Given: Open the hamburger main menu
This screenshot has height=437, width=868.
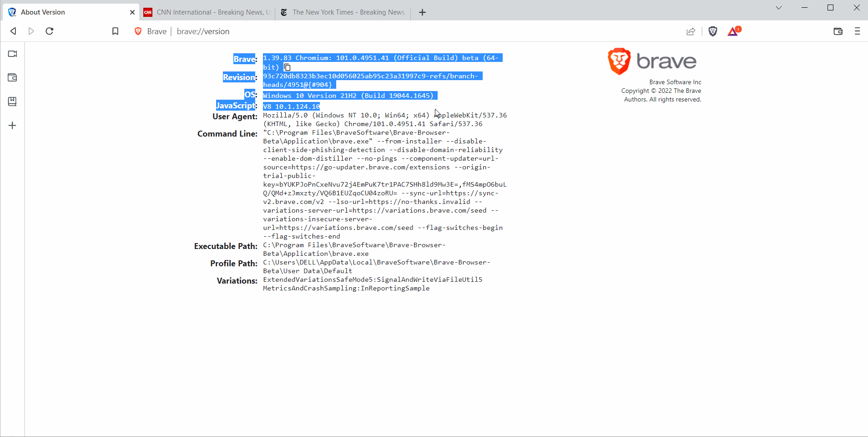Looking at the screenshot, I should 857,31.
